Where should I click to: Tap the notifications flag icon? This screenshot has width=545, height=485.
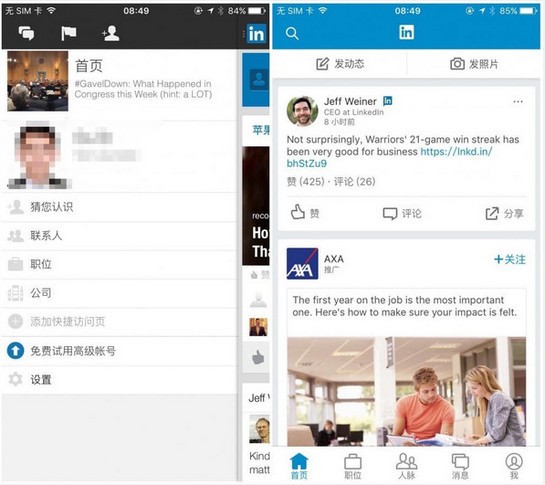pos(68,33)
